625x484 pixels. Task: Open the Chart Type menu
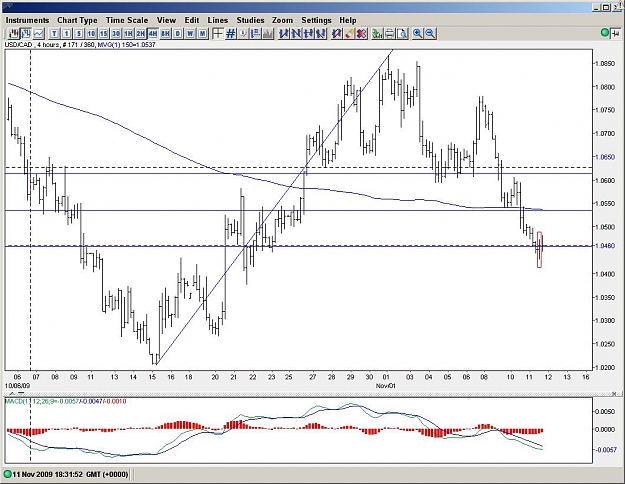point(77,20)
